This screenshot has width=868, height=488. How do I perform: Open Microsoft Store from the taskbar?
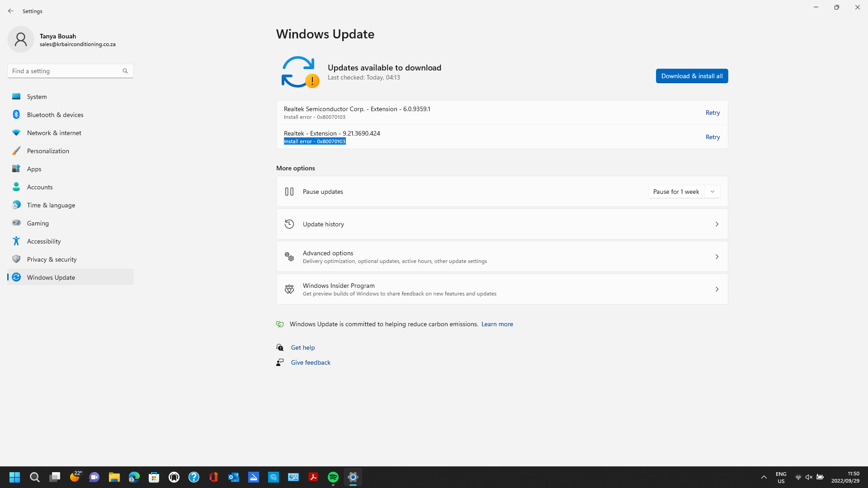154,477
